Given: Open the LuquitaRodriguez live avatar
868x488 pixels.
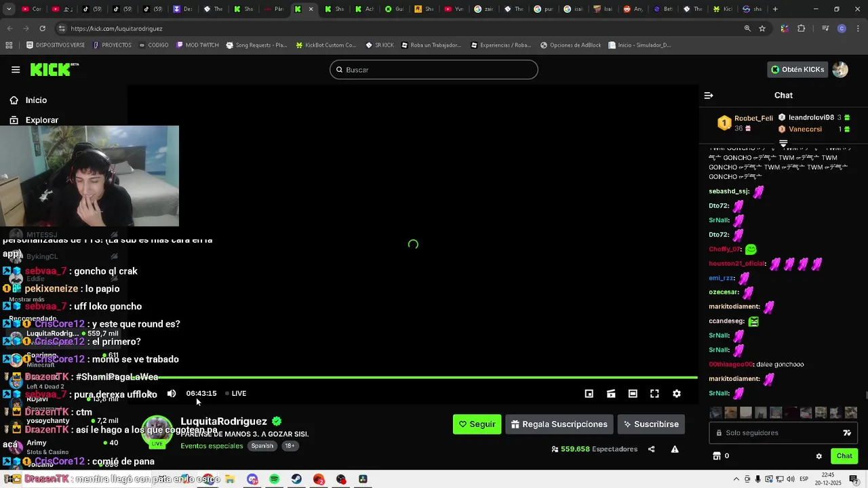Looking at the screenshot, I should click(x=157, y=432).
